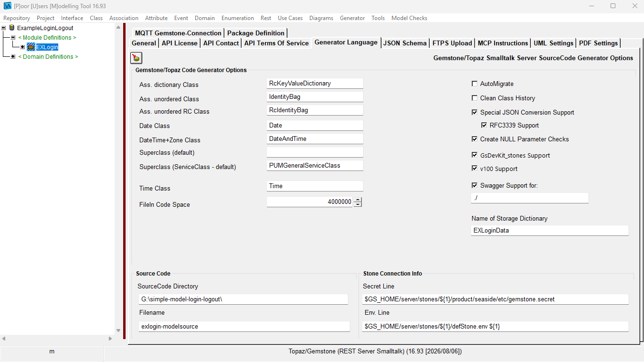The height and width of the screenshot is (362, 644).
Task: Collapse the Module Definitions tree node
Action: pyautogui.click(x=13, y=37)
